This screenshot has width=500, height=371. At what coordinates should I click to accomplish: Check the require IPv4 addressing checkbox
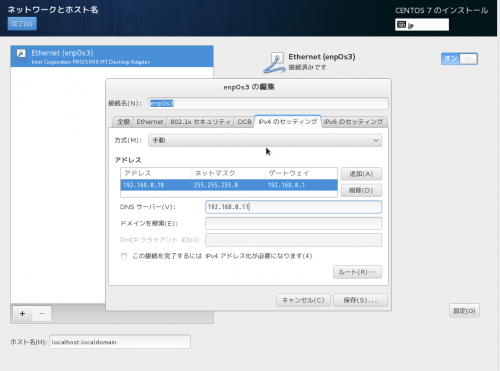(124, 256)
